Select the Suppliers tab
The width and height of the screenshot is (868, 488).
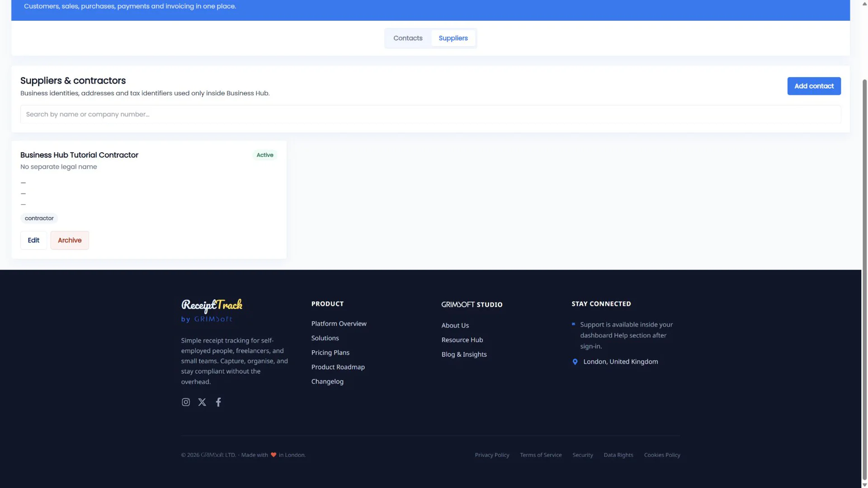pos(453,38)
